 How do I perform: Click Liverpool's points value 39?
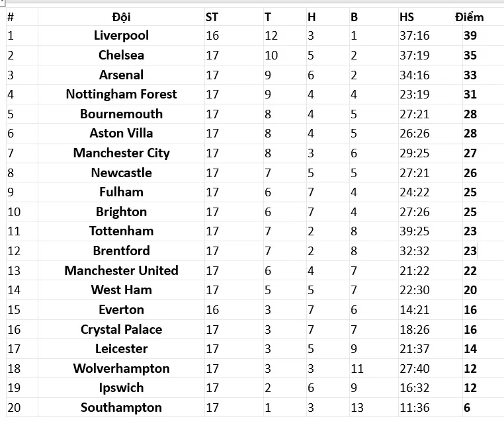(x=470, y=36)
